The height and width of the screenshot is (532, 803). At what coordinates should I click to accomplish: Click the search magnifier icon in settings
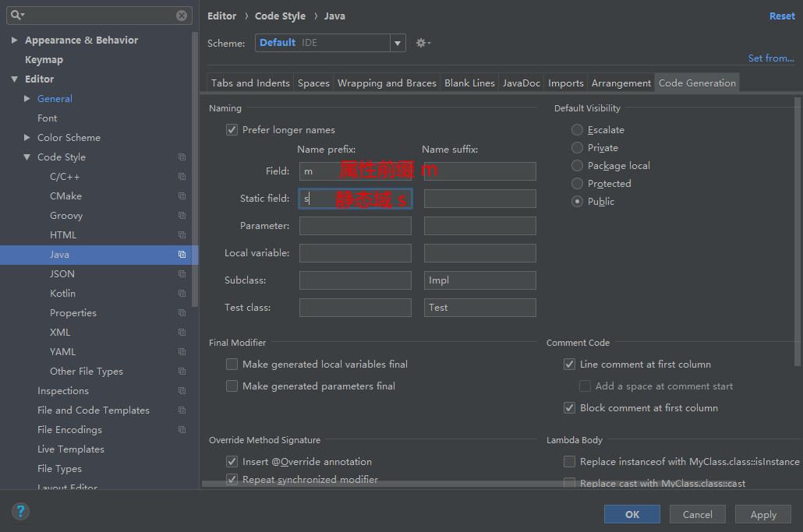[x=17, y=16]
